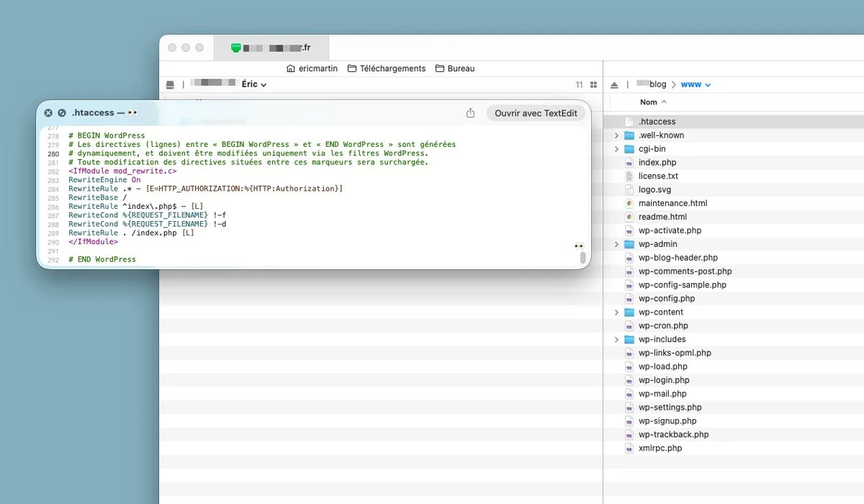
Task: Expand the .well-known folder
Action: [616, 135]
